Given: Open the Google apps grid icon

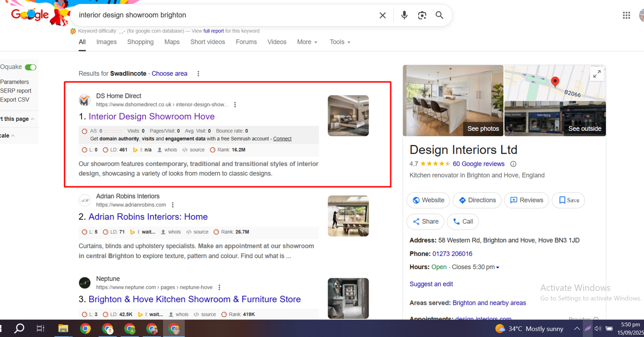Looking at the screenshot, I should (x=626, y=15).
